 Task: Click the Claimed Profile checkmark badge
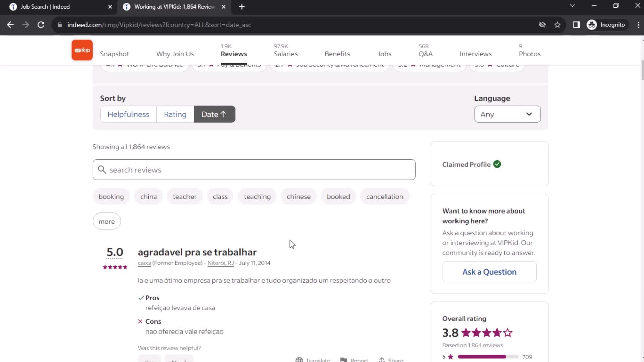(x=497, y=164)
